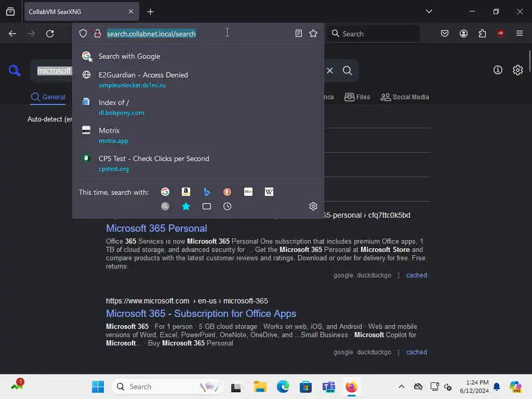
Task: Open Index of / dl.bobpony.com suggestion
Action: [x=198, y=107]
